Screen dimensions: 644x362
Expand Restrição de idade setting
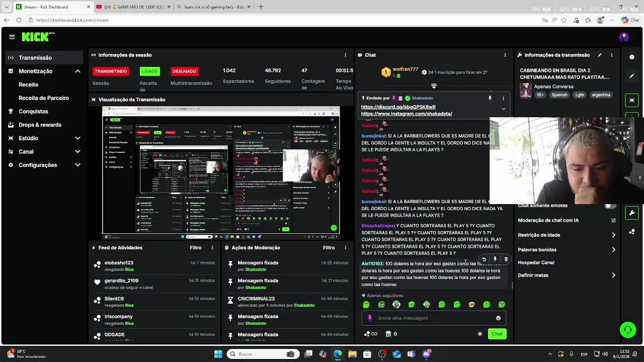click(567, 235)
